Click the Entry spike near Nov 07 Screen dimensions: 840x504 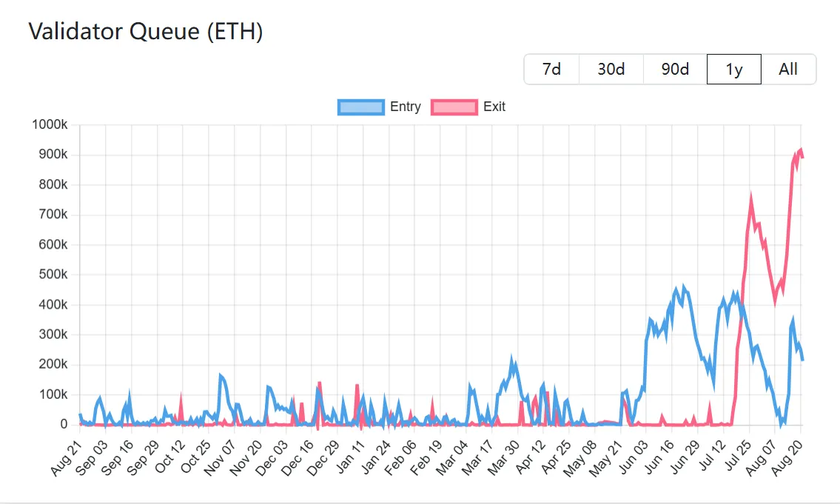(x=221, y=376)
